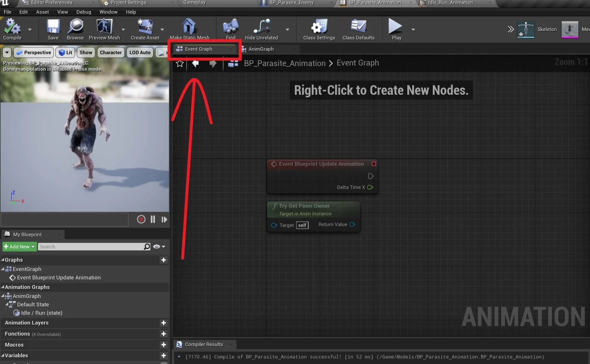The image size is (590, 364).
Task: Open the File menu
Action: [x=8, y=12]
